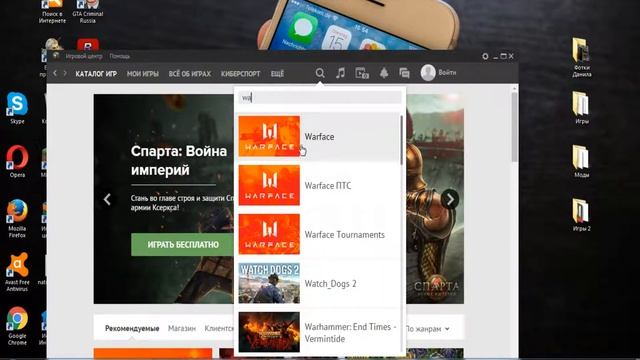Open the Игровой центр menu
This screenshot has width=640, height=360.
tap(84, 56)
